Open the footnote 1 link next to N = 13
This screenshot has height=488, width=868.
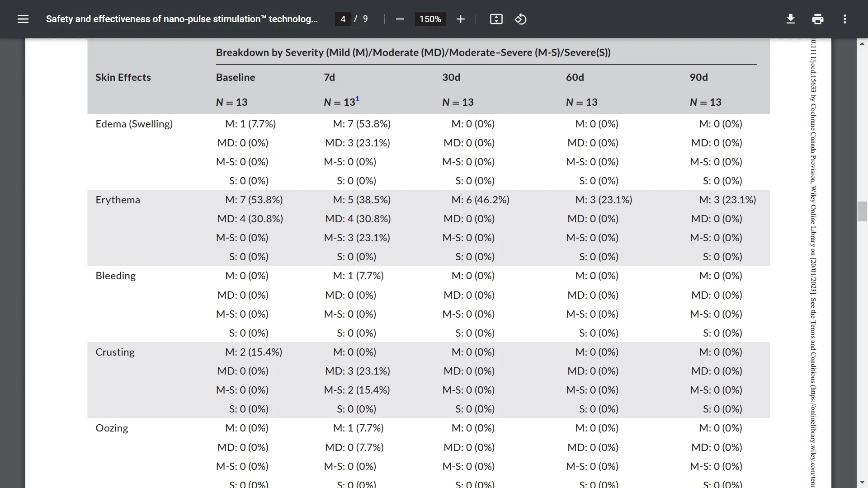click(x=357, y=99)
